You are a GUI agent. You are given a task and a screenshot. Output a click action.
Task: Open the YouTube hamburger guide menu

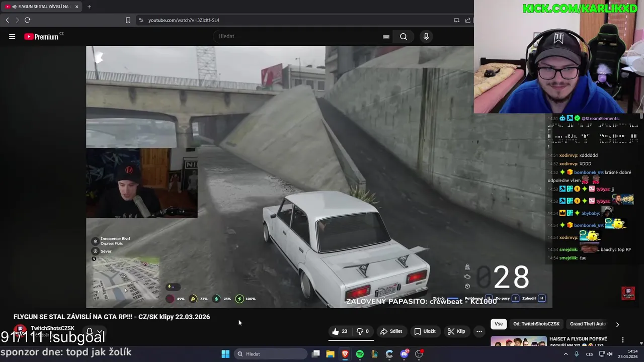[12, 36]
